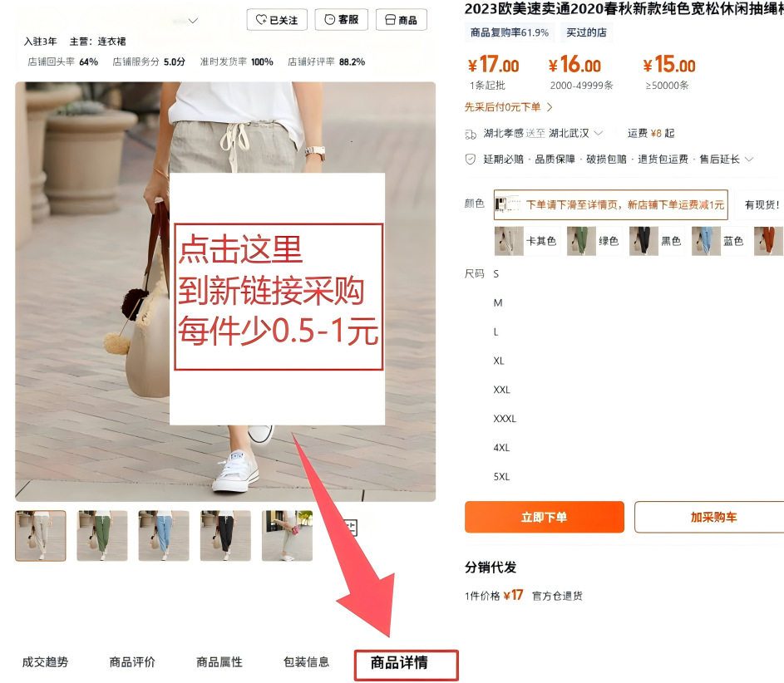Select the blue pants thumbnail
This screenshot has width=784, height=683.
164,536
